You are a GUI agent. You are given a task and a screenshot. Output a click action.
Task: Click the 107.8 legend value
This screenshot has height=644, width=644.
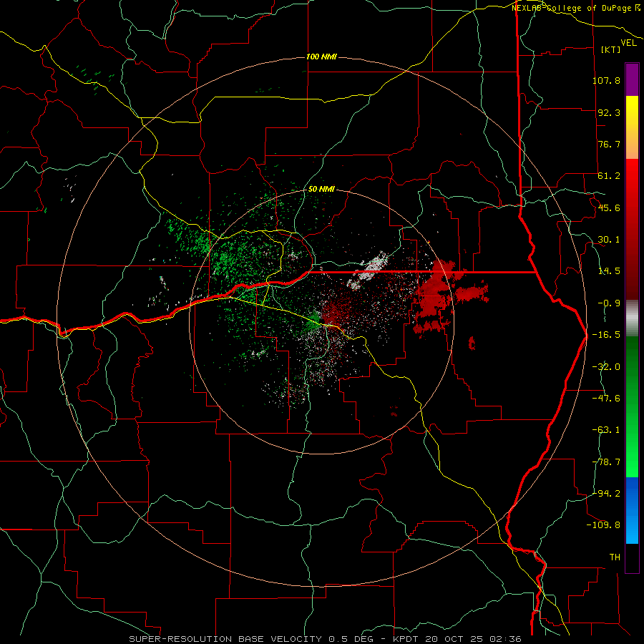click(606, 80)
